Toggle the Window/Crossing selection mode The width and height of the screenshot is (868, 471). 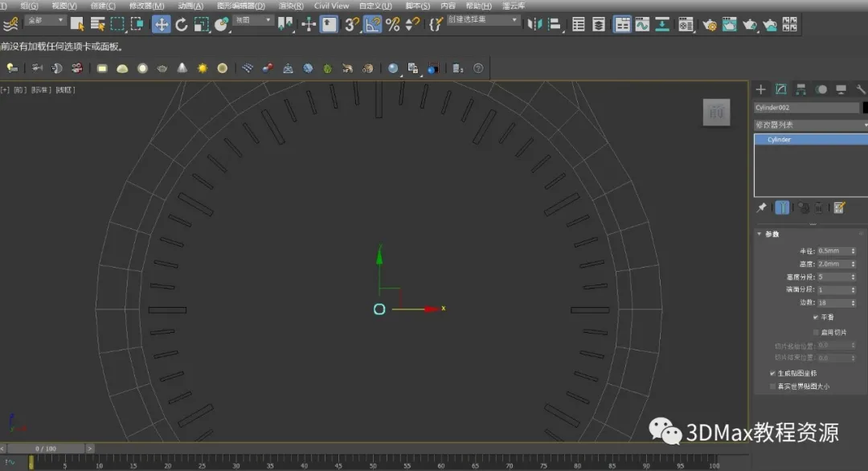pyautogui.click(x=137, y=24)
